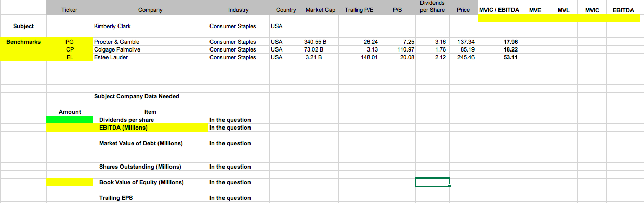Click the Book Value of Equity (Millions) cell
Image resolution: width=644 pixels, height=203 pixels.
[150, 182]
